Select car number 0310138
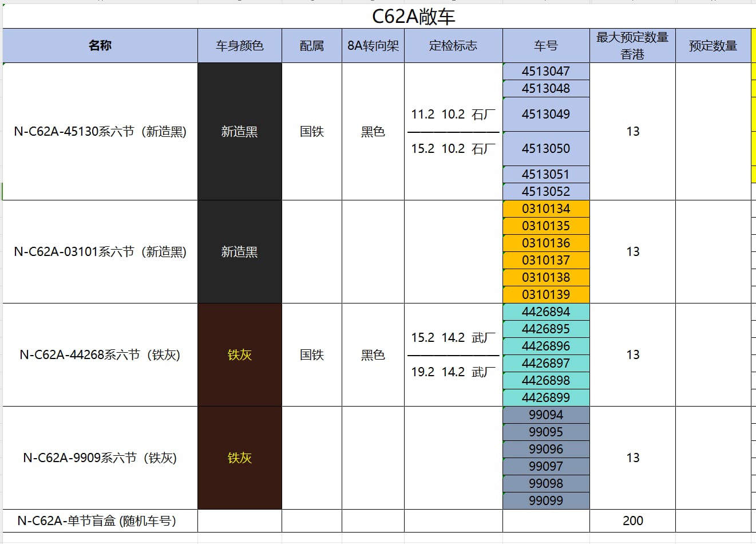756x544 pixels. click(x=546, y=278)
